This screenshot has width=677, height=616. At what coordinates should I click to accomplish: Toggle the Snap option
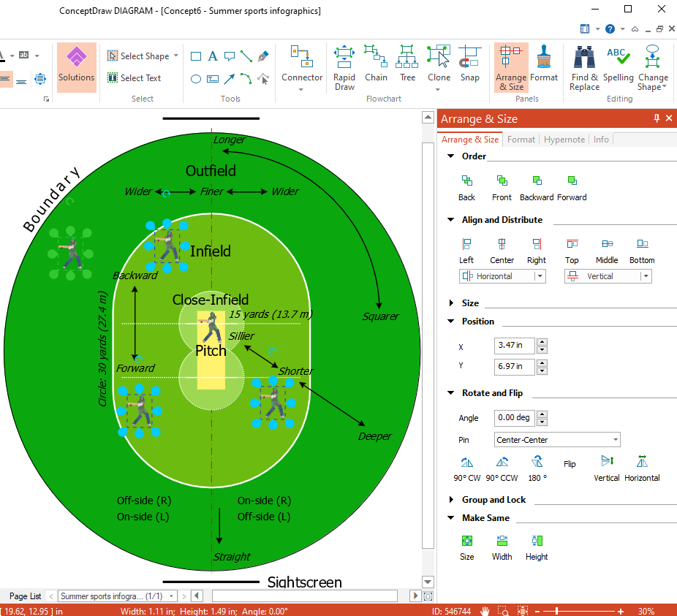point(470,64)
